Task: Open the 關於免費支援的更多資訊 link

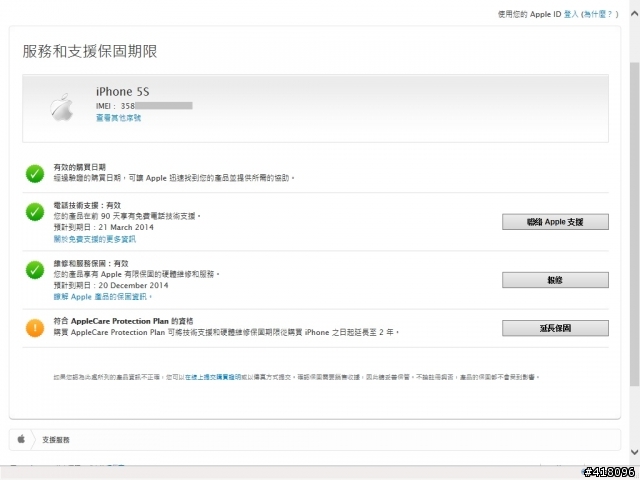Action: tap(95, 239)
